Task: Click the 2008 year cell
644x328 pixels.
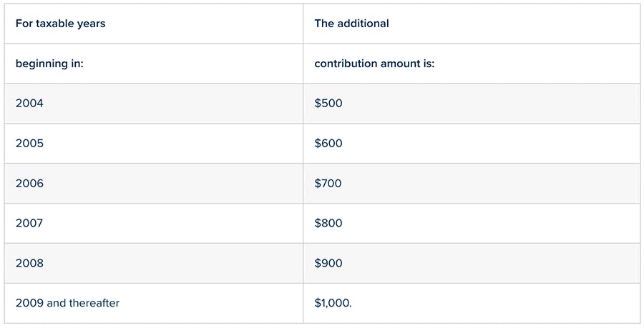Action: pyautogui.click(x=154, y=263)
